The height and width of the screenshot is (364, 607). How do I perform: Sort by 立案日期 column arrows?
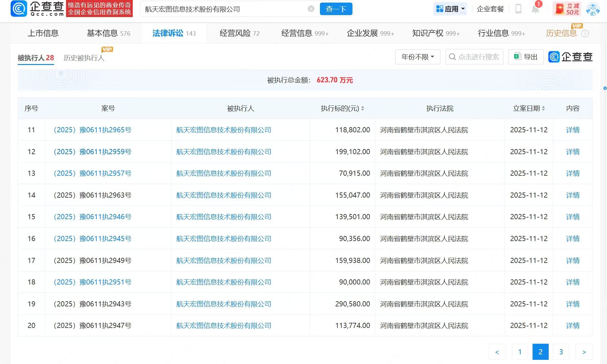click(x=544, y=109)
